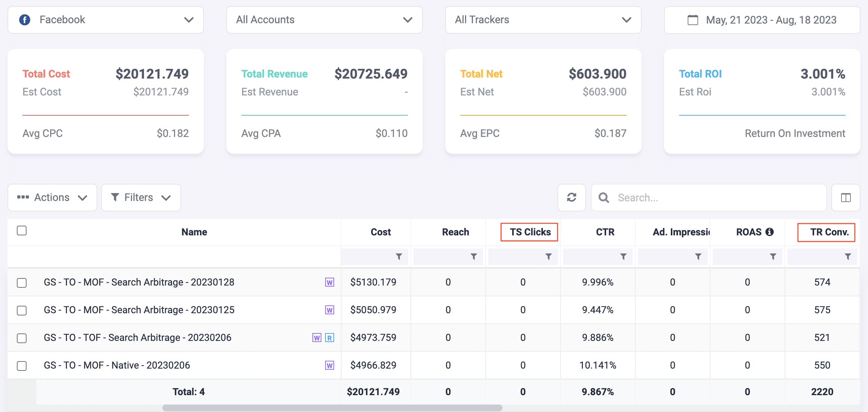Viewport: 868px width, 412px height.
Task: Sort by the ROAS column header
Action: pos(749,232)
